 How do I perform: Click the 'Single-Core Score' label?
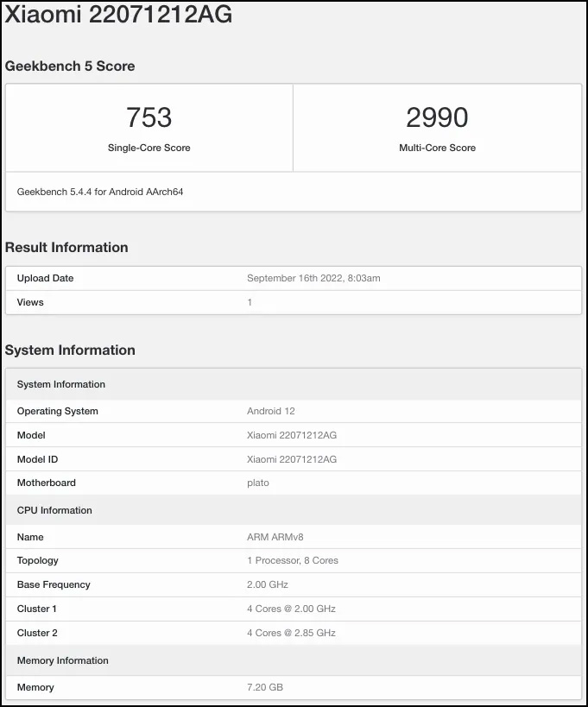(x=149, y=148)
